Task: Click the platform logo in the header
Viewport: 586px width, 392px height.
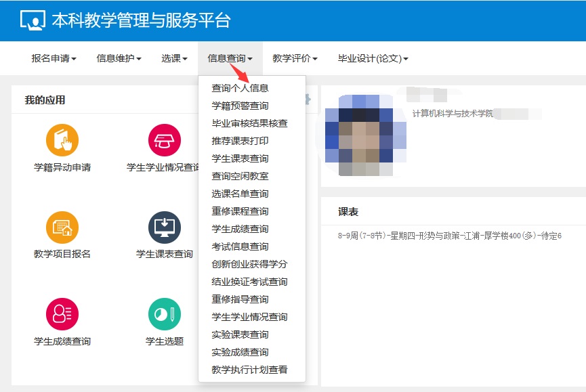Action: (31, 21)
